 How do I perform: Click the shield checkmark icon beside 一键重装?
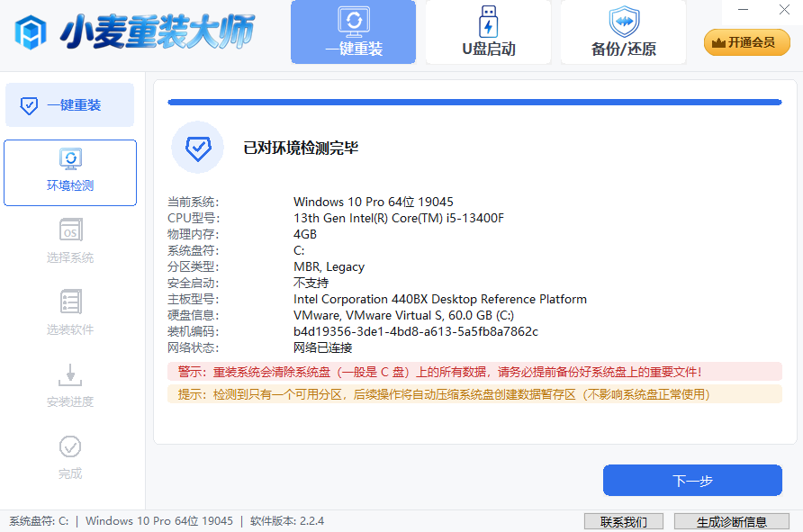pos(29,105)
